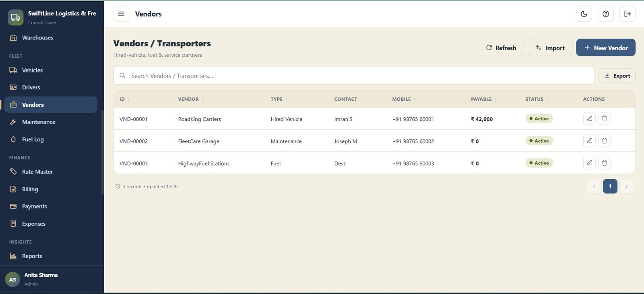Focus the Search Vendors / Transporters field
644x294 pixels.
click(354, 76)
